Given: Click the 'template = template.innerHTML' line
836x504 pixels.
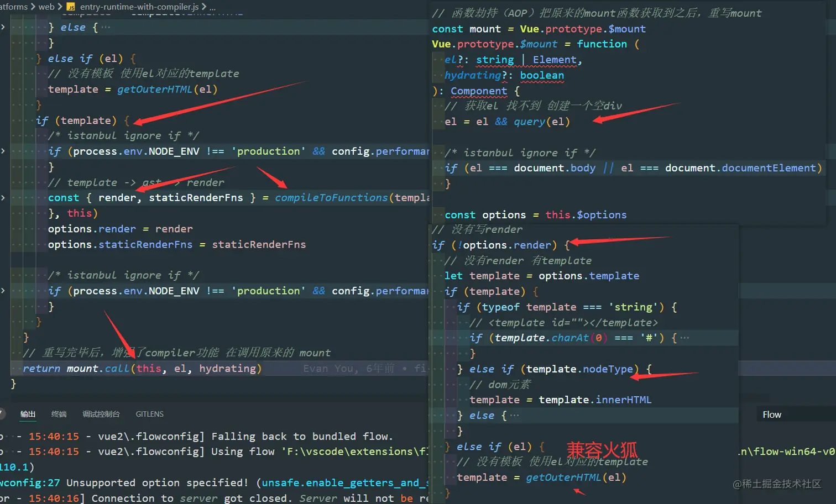Looking at the screenshot, I should (560, 400).
